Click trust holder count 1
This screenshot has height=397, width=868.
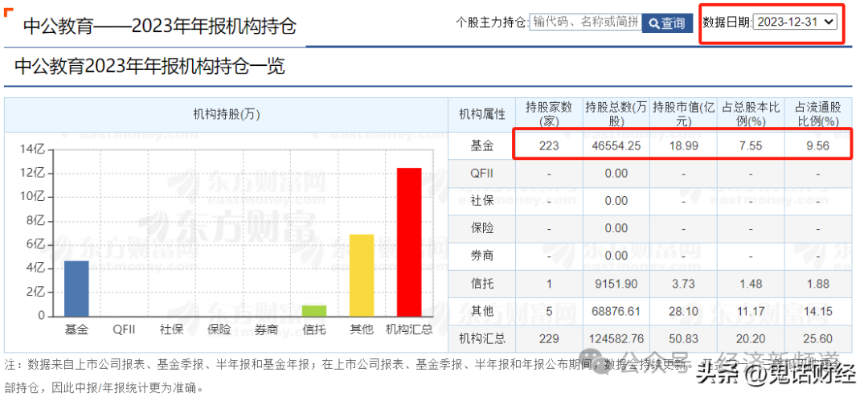coord(549,284)
